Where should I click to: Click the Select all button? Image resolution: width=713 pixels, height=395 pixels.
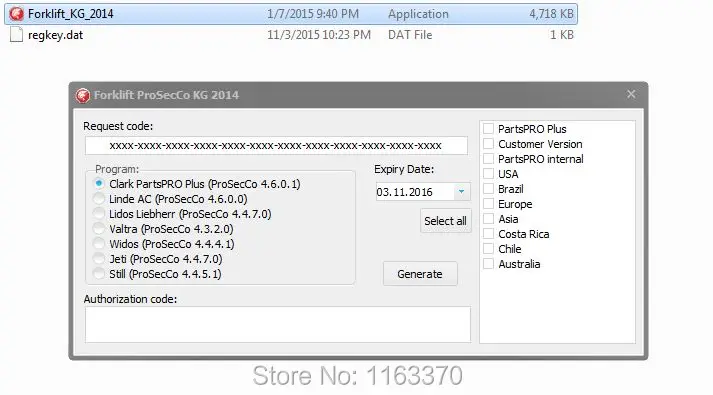click(x=445, y=221)
